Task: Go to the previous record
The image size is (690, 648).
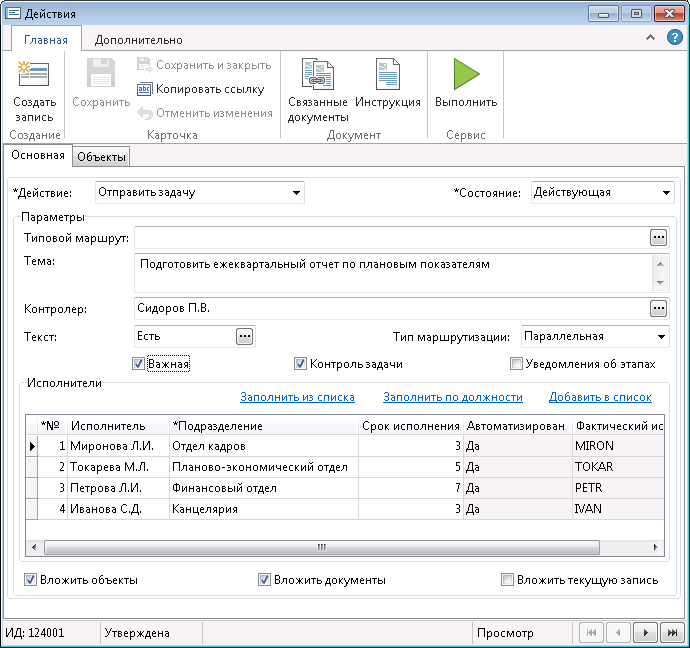Action: pos(618,633)
